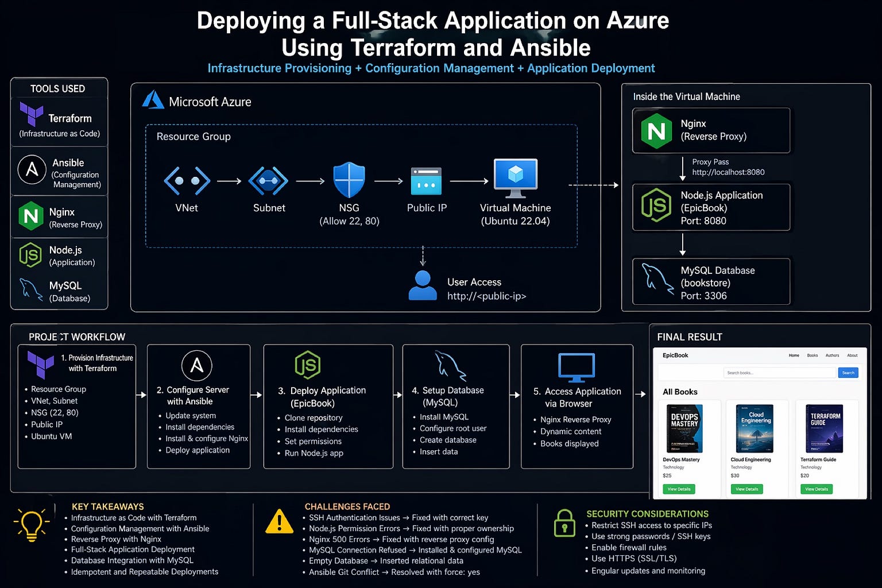Viewport: 882px width, 588px height.
Task: Click "Restrict SSH access to specific IPs"
Action: [652, 525]
